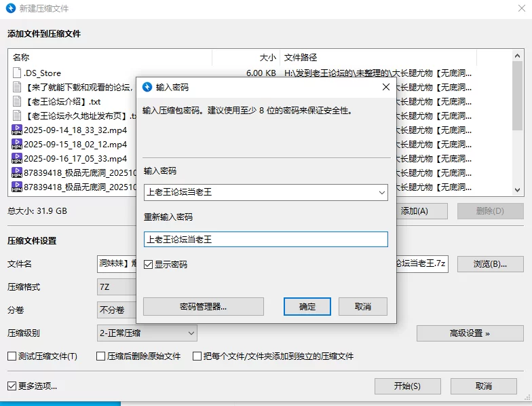Click the 2025-09-15_18_02_12.mp4 file icon

pyautogui.click(x=17, y=144)
